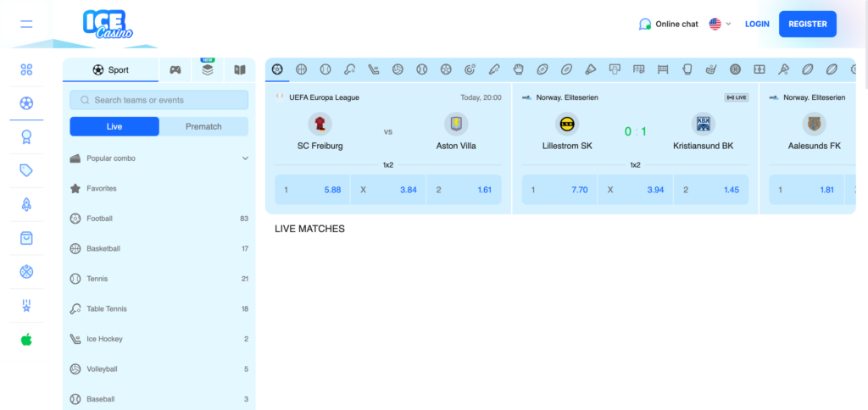Open the open-book tab
Screen dimensions: 868x410
[240, 69]
